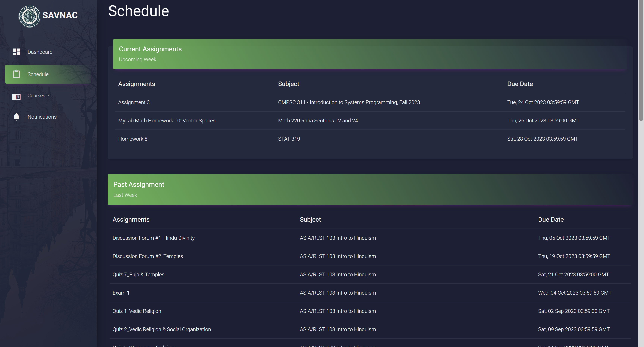Click the Due Date column header in Current Assignments
Image resolution: width=644 pixels, height=347 pixels.
(x=520, y=84)
